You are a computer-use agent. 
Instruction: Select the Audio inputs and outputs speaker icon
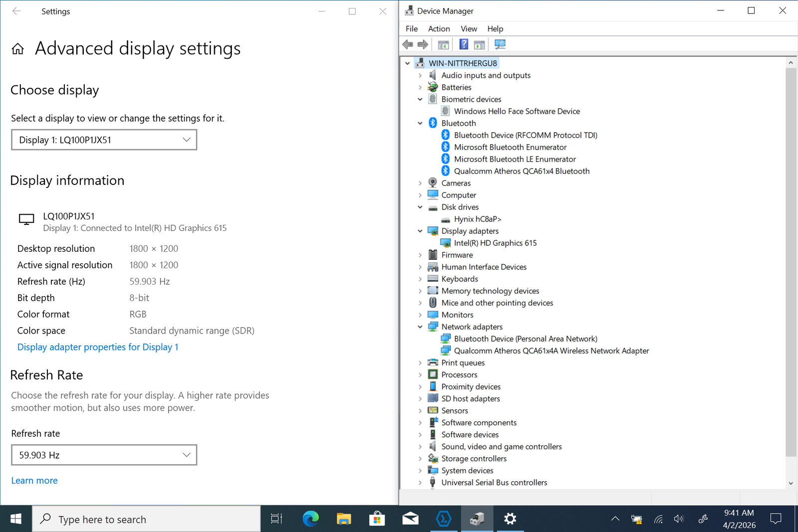433,75
